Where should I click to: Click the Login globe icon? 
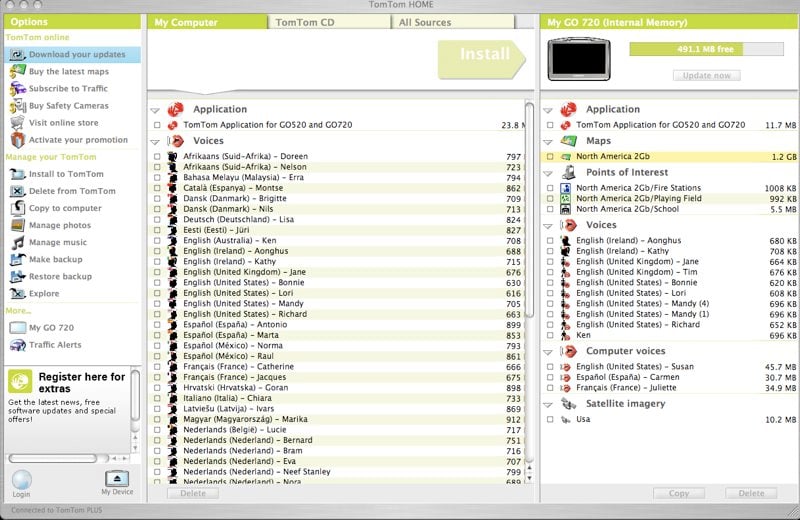(x=21, y=479)
